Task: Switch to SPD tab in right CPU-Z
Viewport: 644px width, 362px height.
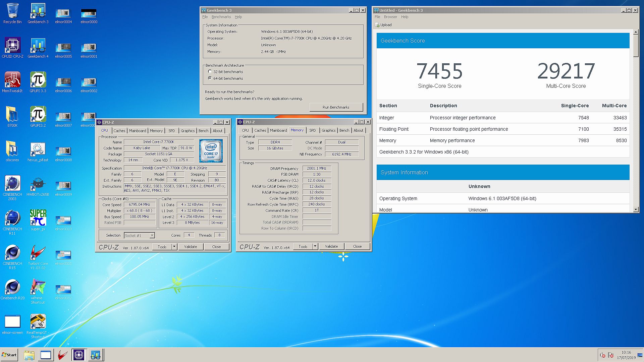Action: pos(312,130)
